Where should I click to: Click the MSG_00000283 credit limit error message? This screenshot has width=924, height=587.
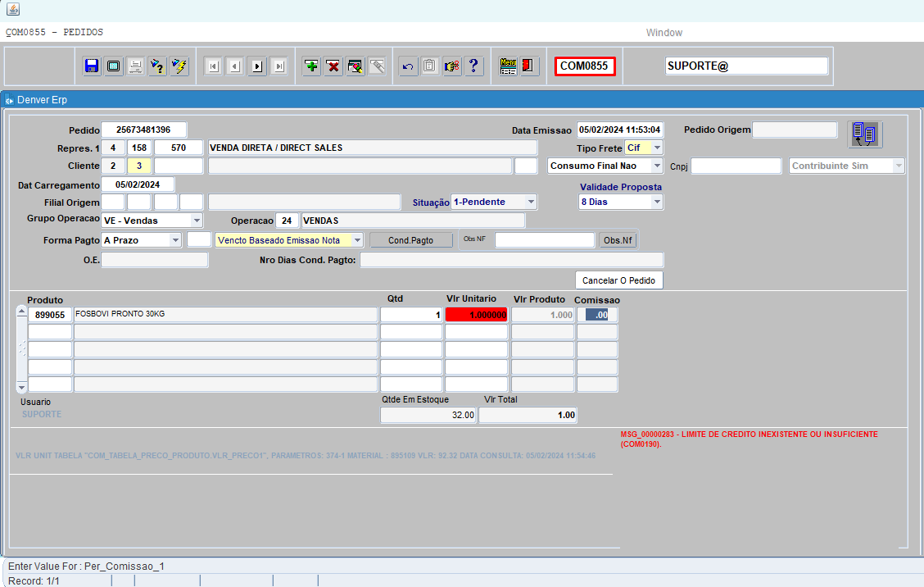coord(749,439)
